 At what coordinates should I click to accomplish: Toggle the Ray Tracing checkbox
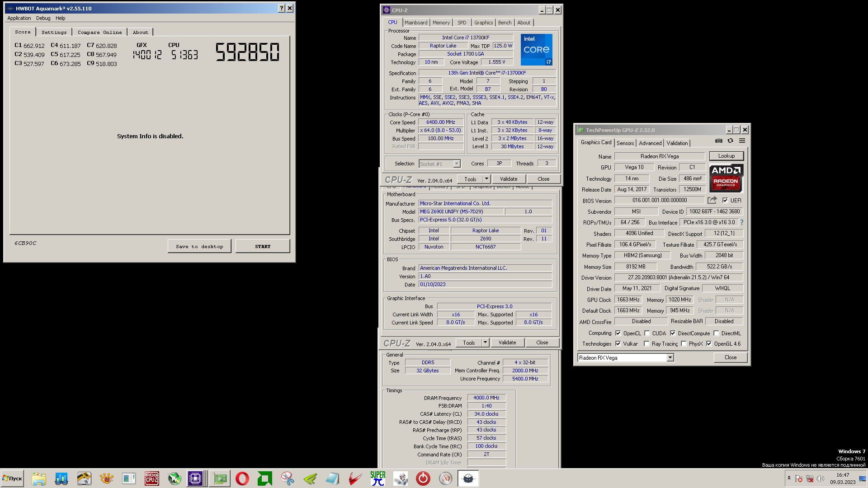pyautogui.click(x=646, y=344)
